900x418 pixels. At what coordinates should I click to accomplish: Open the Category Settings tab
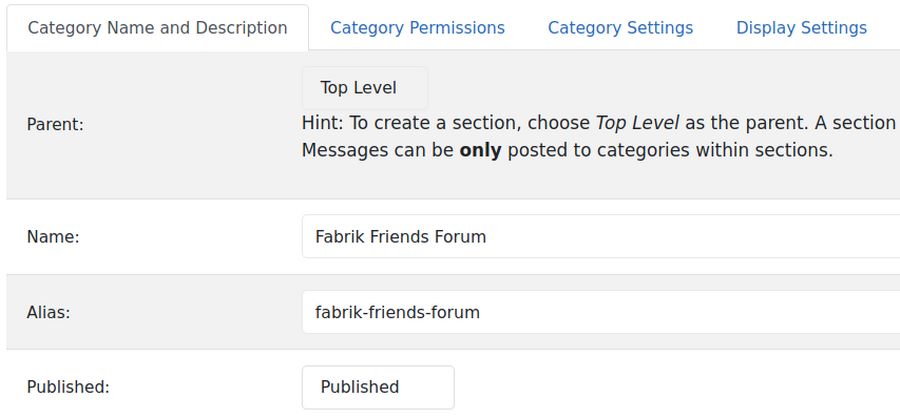pos(620,28)
